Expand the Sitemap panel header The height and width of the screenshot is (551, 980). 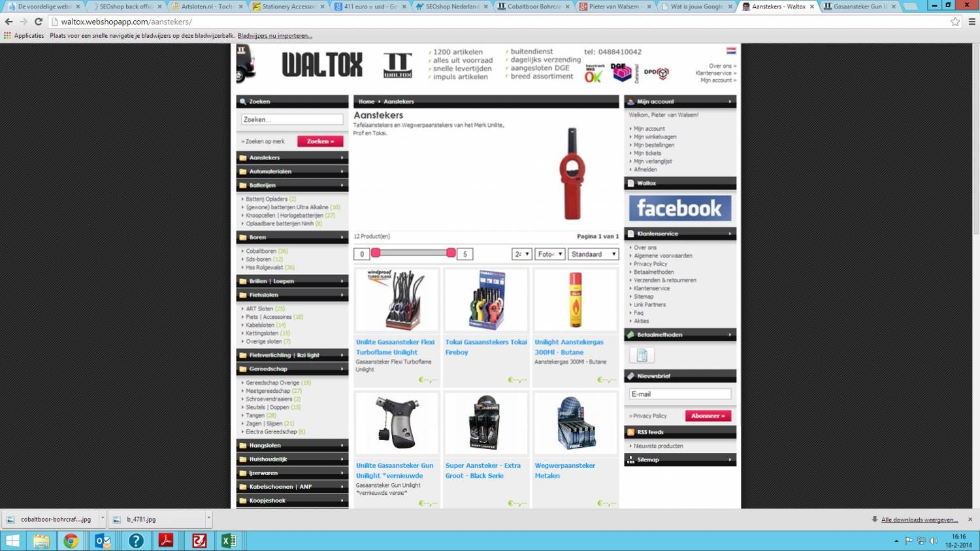coord(679,459)
